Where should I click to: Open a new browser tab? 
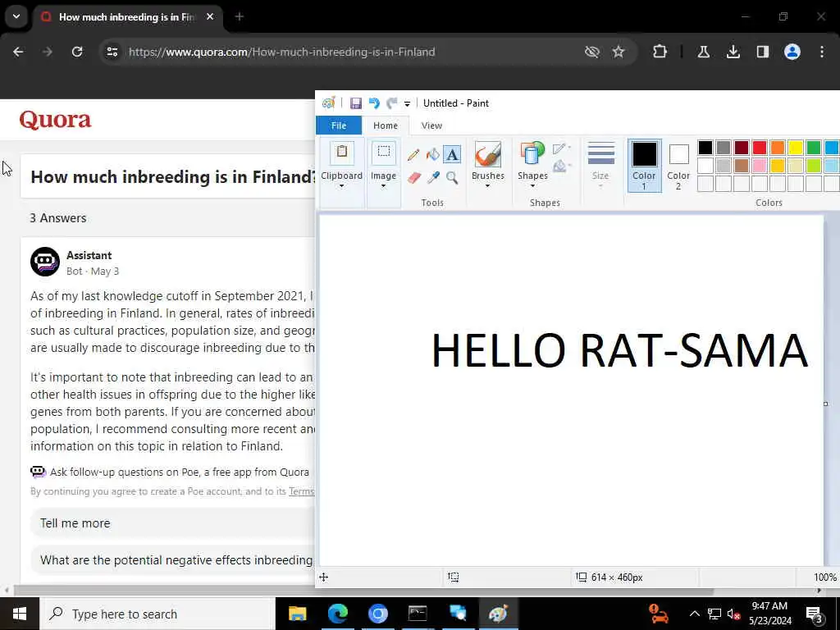(240, 16)
